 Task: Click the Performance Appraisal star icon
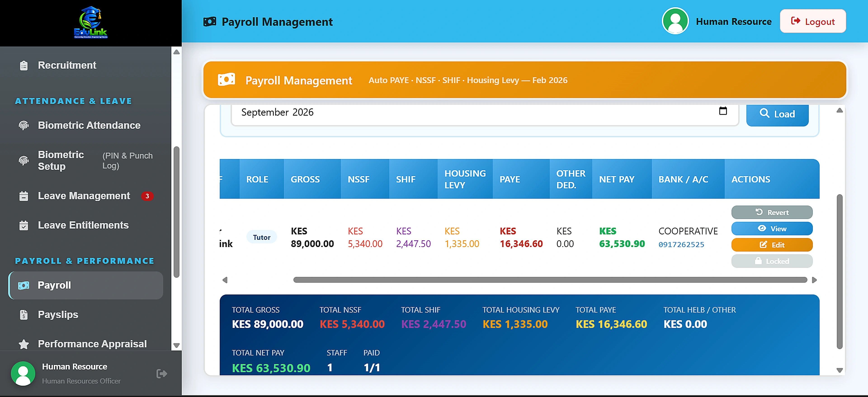(24, 344)
